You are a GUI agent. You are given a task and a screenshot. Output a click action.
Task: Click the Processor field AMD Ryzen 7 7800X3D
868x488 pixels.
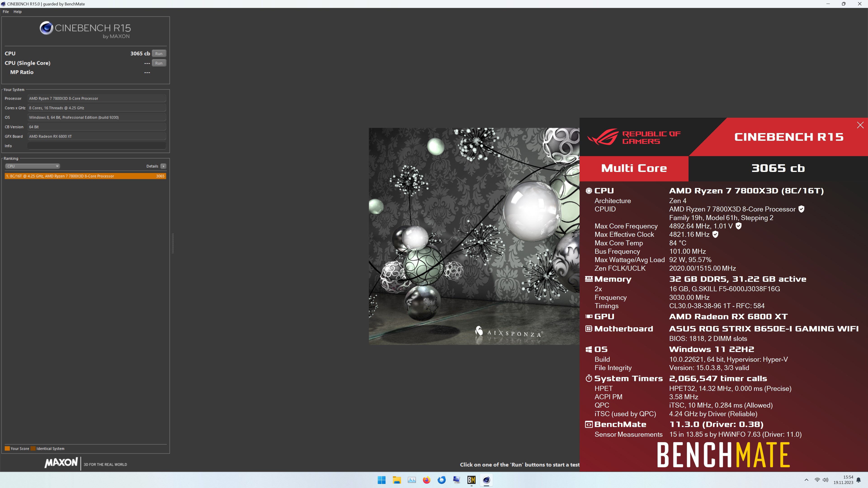click(97, 98)
